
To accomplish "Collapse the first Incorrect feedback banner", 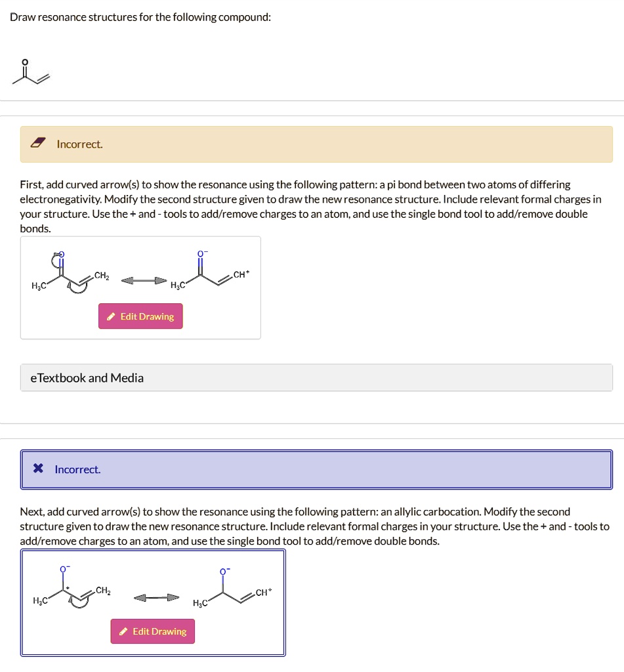I will click(x=316, y=144).
